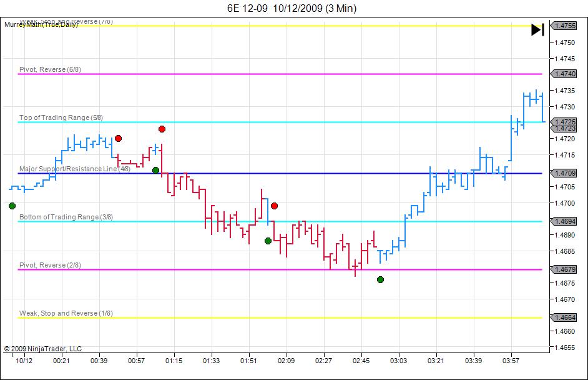Image resolution: width=588 pixels, height=380 pixels.
Task: Click the lowest green dot under the 2/8 line
Action: click(x=380, y=280)
